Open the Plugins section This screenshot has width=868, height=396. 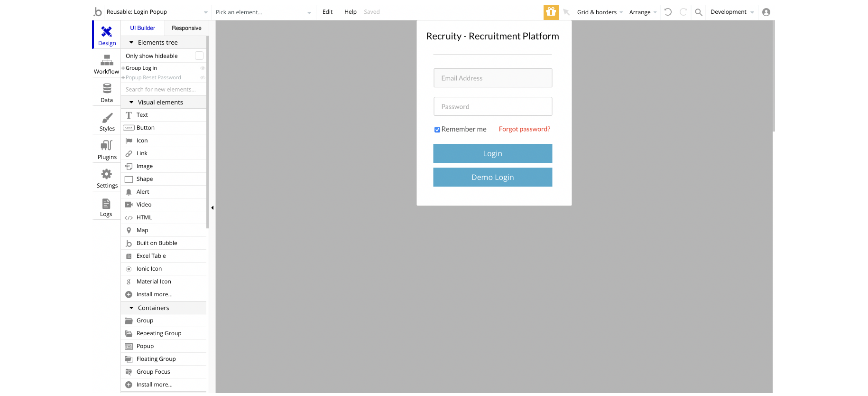107,151
